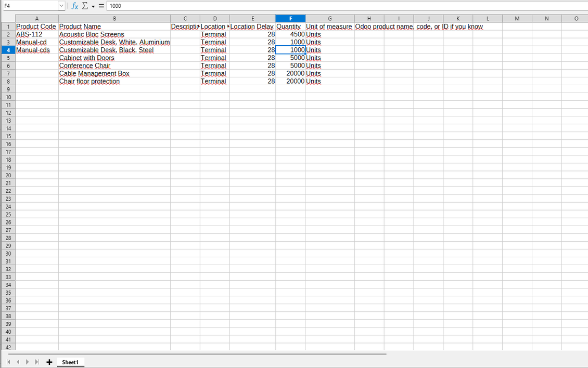The image size is (588, 368).
Task: Add a new sheet with plus icon
Action: coord(49,362)
